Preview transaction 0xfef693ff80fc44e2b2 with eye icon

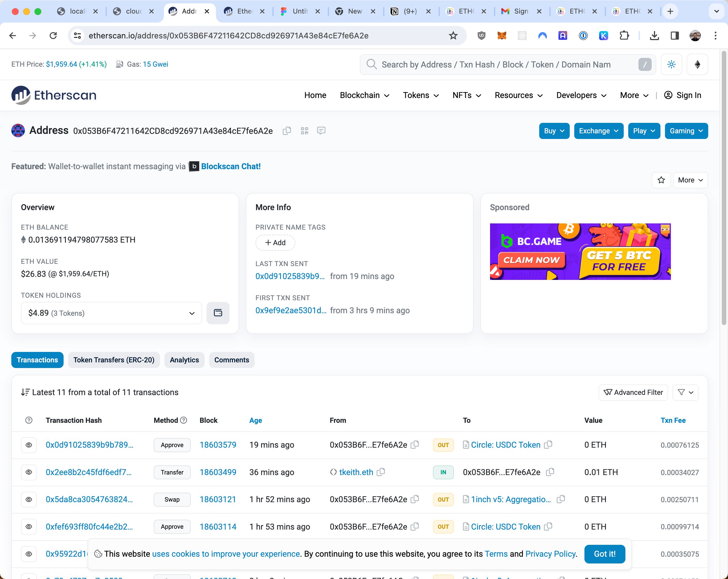point(29,527)
